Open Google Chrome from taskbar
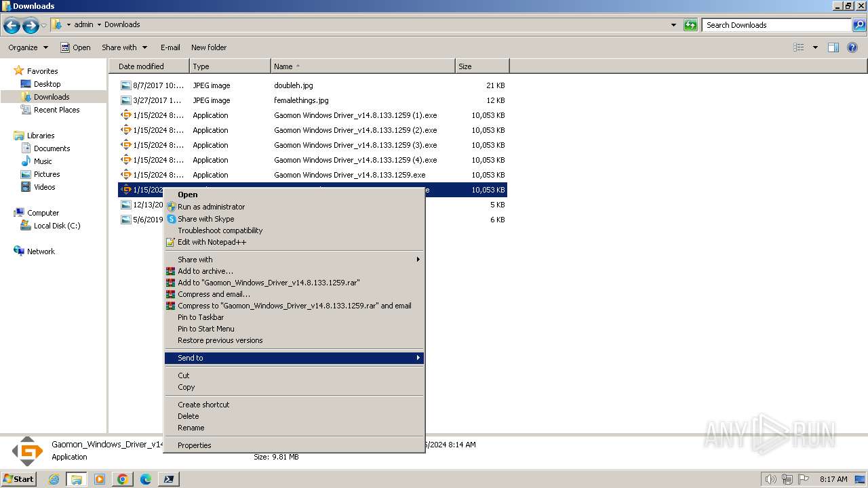 [x=123, y=479]
